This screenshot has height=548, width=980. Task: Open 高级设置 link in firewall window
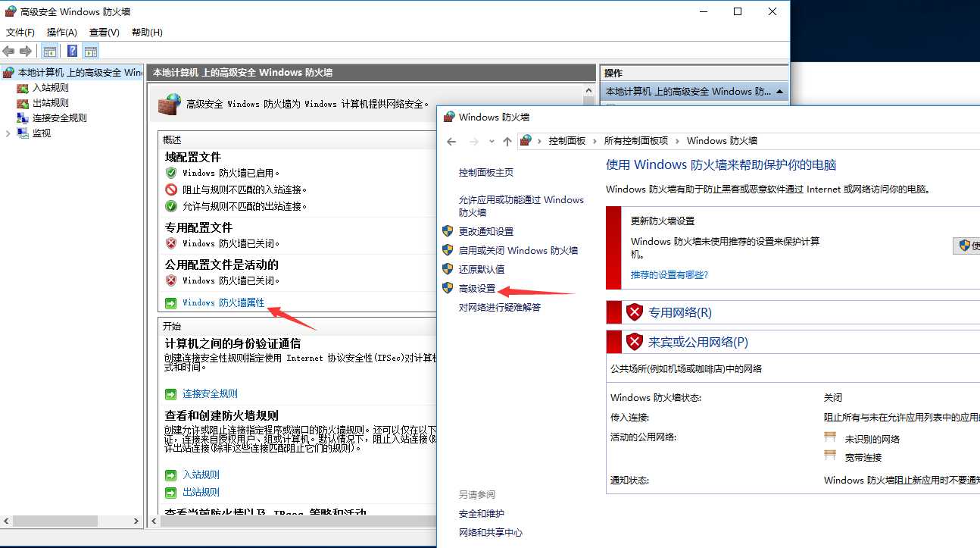click(477, 288)
